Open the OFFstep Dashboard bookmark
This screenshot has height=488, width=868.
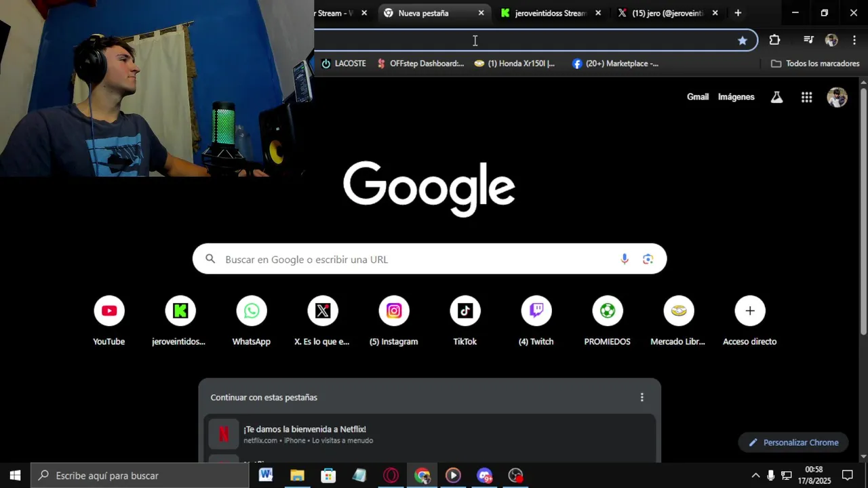click(x=420, y=64)
